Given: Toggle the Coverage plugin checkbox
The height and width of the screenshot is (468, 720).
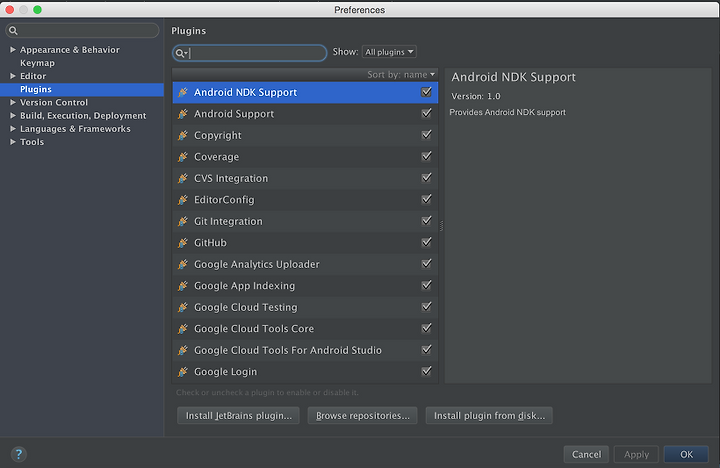Looking at the screenshot, I should [427, 156].
